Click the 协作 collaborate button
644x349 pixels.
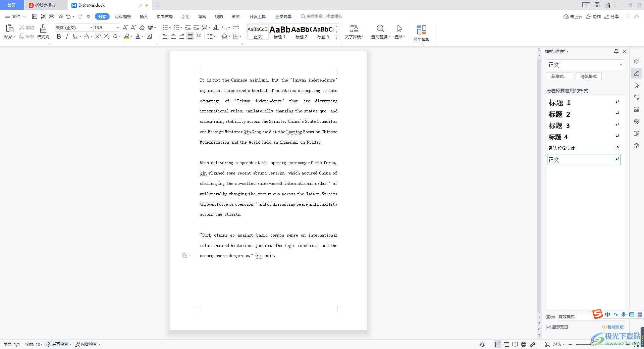coord(593,16)
